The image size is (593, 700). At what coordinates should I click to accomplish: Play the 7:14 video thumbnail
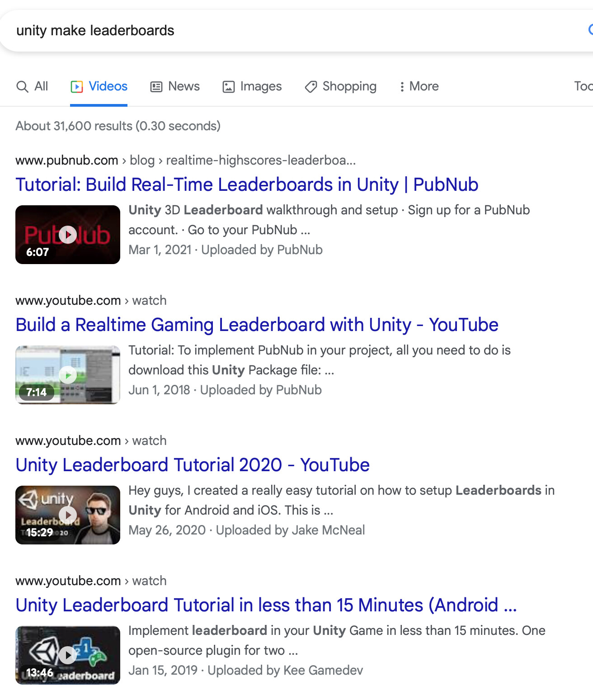tap(68, 375)
